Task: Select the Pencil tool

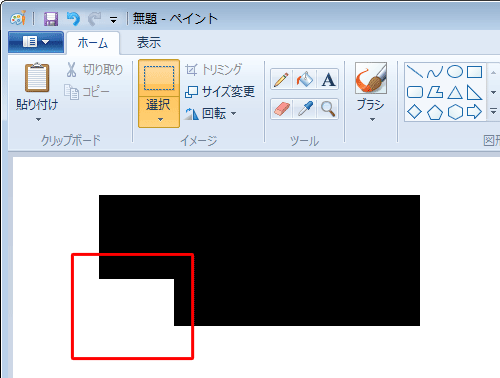Action: (x=282, y=79)
